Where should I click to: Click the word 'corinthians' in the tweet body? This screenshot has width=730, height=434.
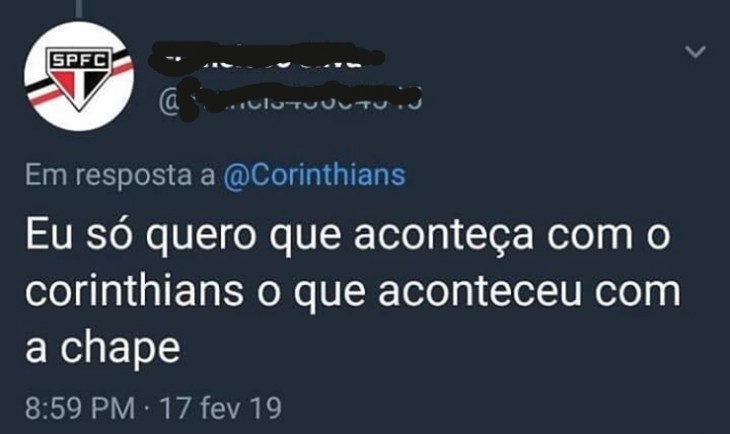[x=134, y=292]
